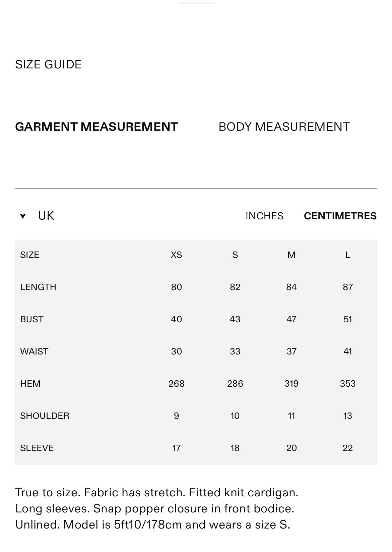The height and width of the screenshot is (552, 392).
Task: Switch to BODY MEASUREMENT tab
Action: (284, 127)
